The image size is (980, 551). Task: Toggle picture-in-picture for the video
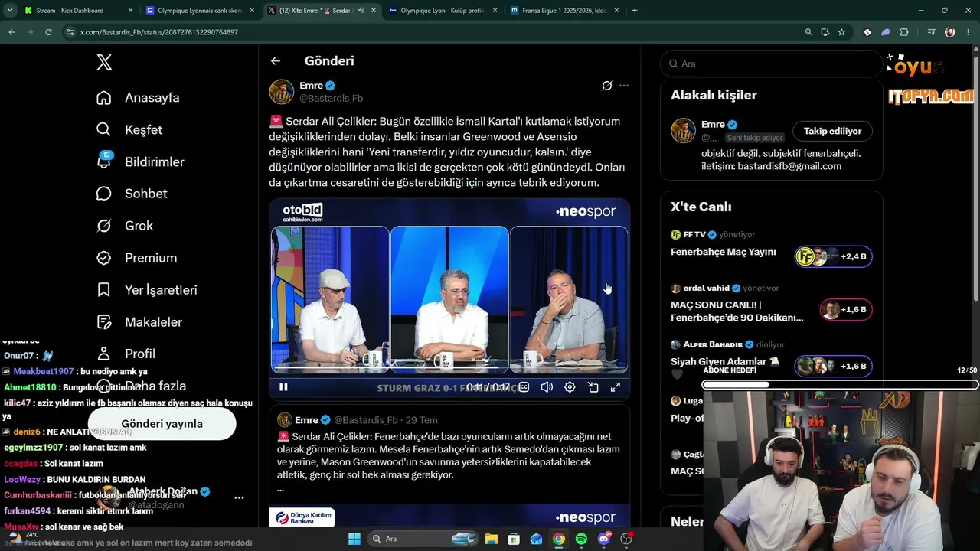click(593, 387)
